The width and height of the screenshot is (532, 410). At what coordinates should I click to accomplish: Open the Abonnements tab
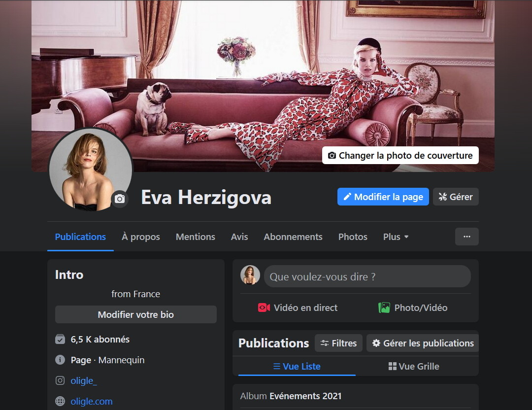pos(293,237)
